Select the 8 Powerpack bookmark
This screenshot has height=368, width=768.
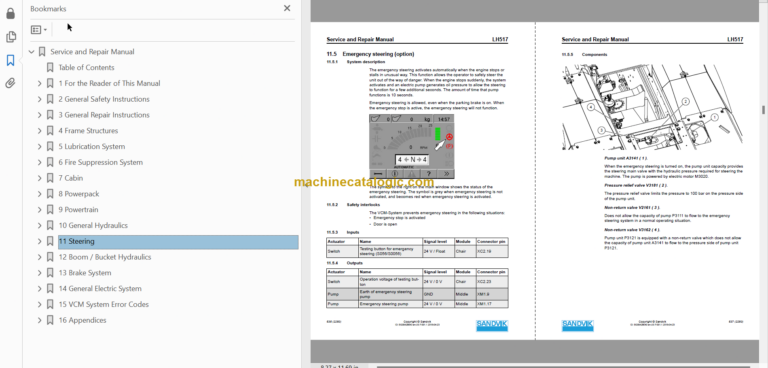click(x=79, y=194)
